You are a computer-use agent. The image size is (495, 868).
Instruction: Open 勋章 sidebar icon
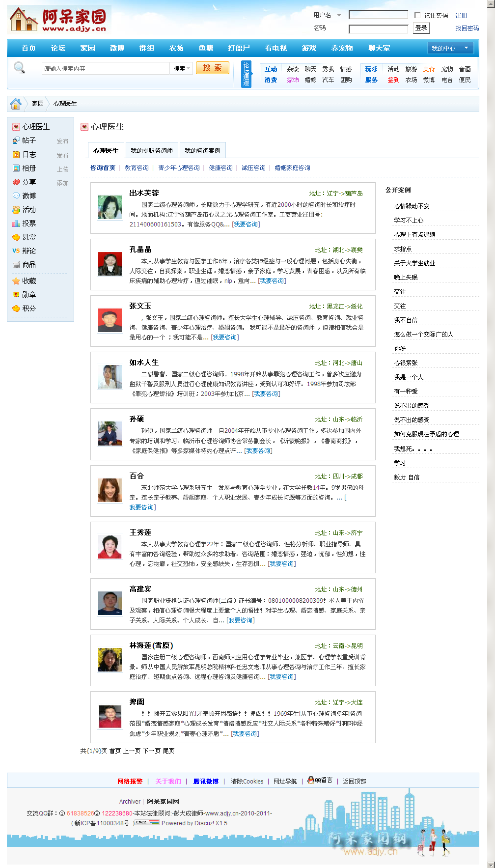(x=16, y=295)
